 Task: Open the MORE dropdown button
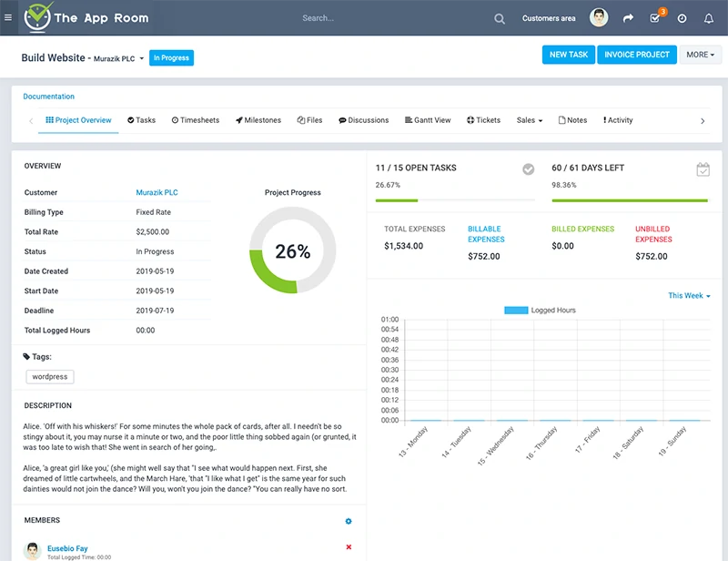pos(700,55)
